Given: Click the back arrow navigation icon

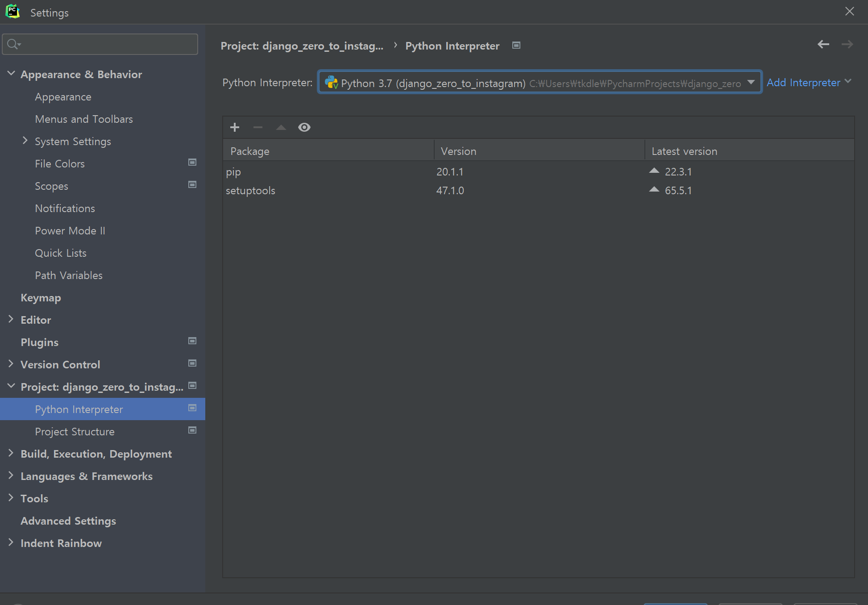Looking at the screenshot, I should (823, 44).
